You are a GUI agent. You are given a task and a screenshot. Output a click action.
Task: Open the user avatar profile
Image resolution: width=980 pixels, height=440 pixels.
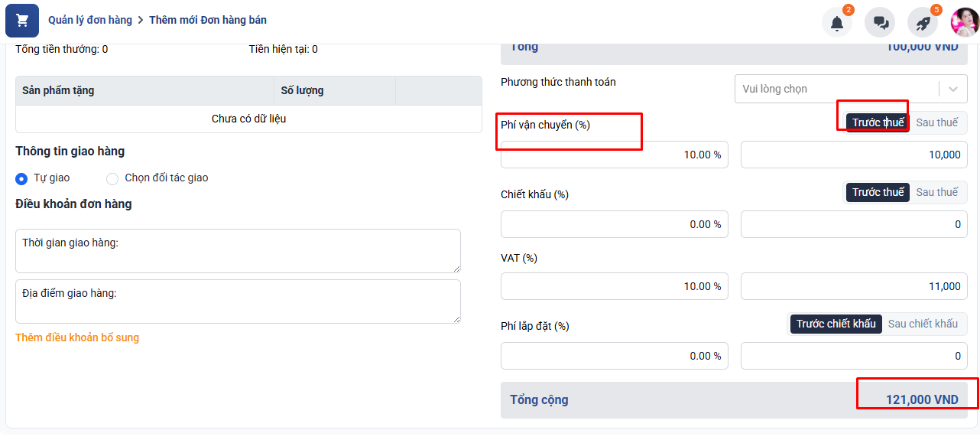[965, 22]
